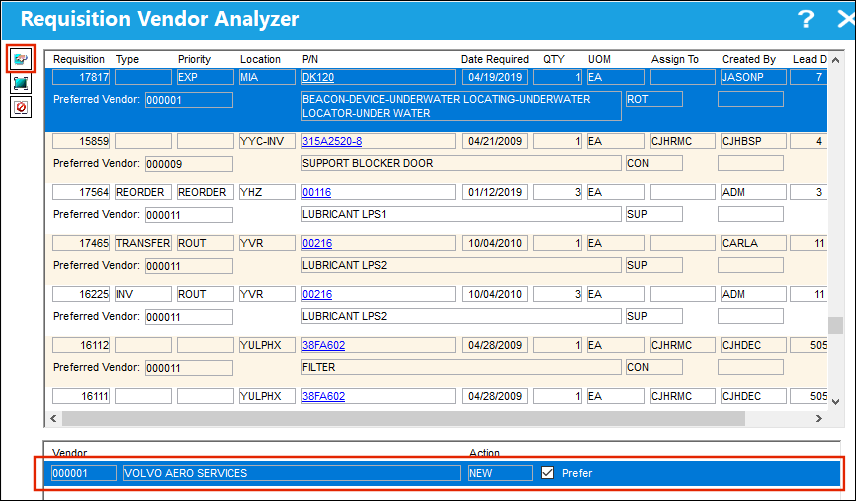Image resolution: width=856 pixels, height=501 pixels.
Task: Click the Vendor code field 000001 at bottom
Action: point(84,473)
